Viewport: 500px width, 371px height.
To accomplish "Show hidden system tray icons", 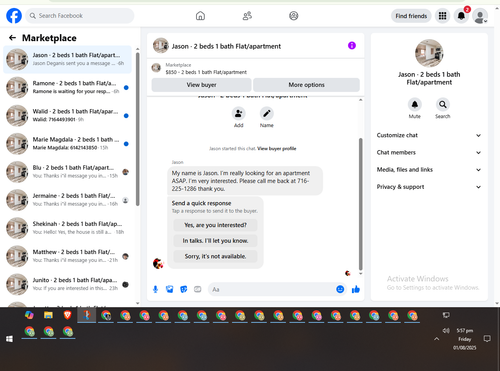I will click(436, 339).
